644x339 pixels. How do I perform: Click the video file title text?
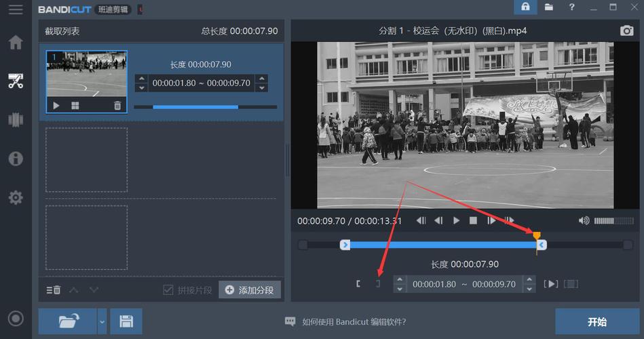click(453, 31)
